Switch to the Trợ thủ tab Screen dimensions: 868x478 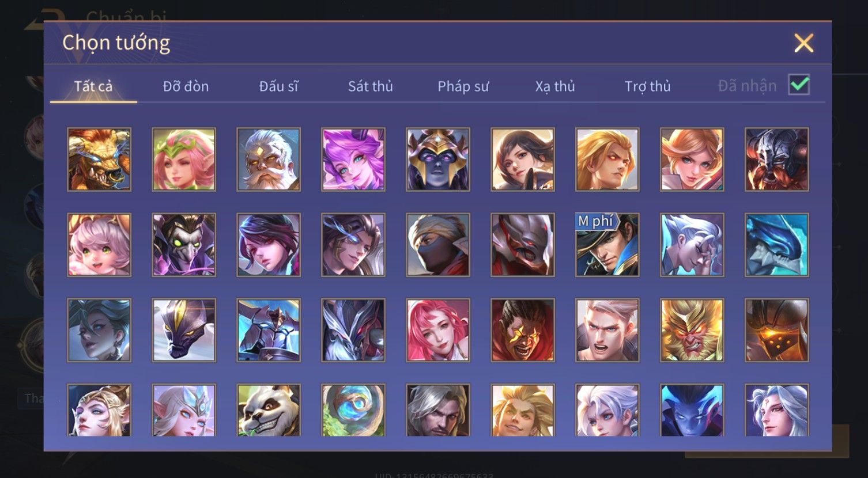(647, 86)
